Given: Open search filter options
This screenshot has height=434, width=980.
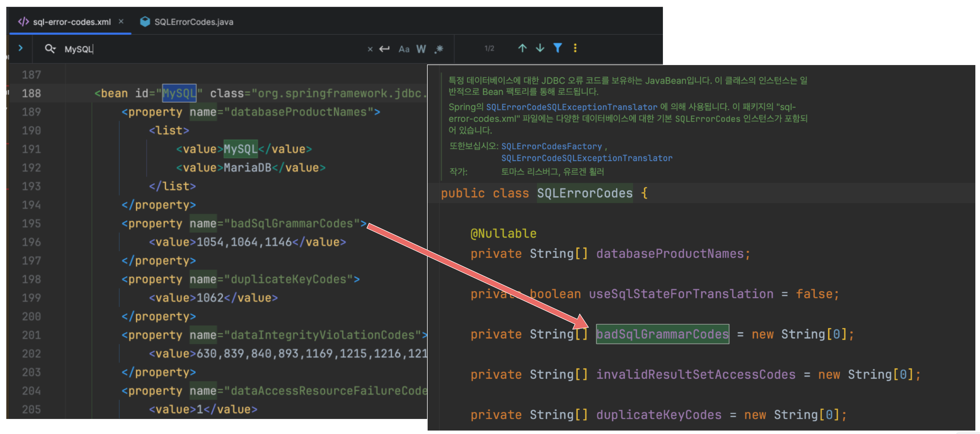Looking at the screenshot, I should click(557, 48).
